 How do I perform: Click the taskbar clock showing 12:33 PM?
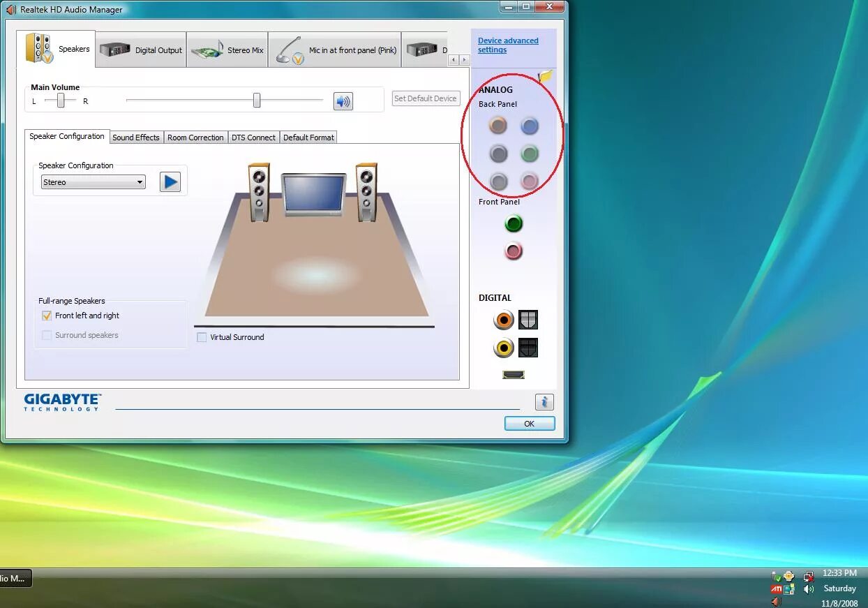[839, 573]
